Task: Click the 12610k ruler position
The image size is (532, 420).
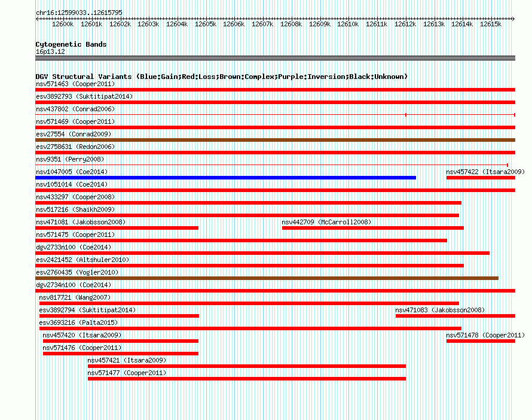Action: pyautogui.click(x=348, y=24)
